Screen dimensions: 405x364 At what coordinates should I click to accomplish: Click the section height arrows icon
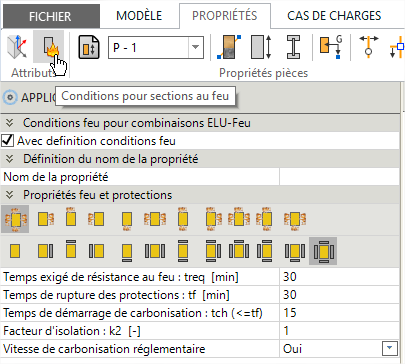(x=261, y=47)
